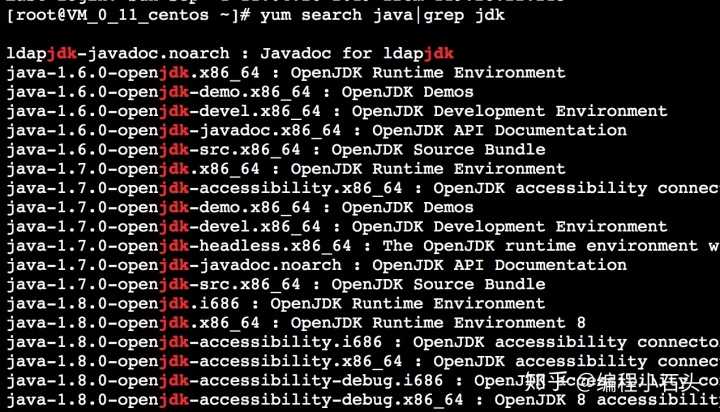720x412 pixels.
Task: Click java-1.6.0-openjdk-src.x86_64 line
Action: click(x=276, y=150)
